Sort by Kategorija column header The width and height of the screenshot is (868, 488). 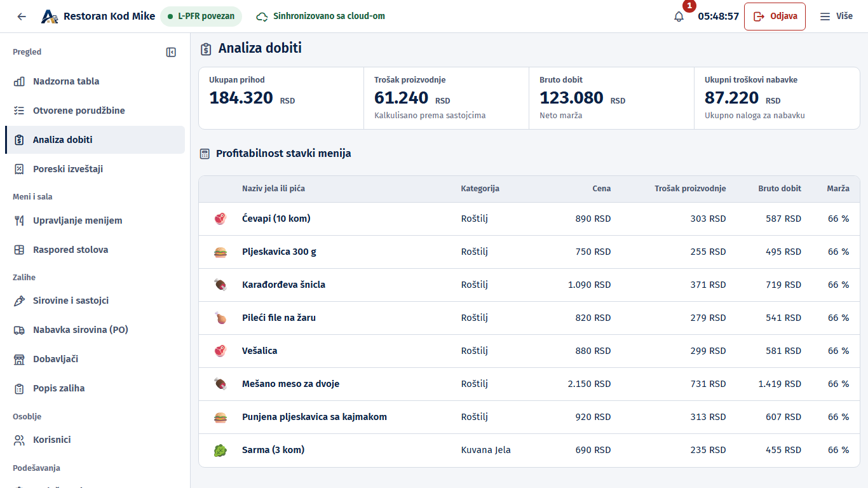480,189
